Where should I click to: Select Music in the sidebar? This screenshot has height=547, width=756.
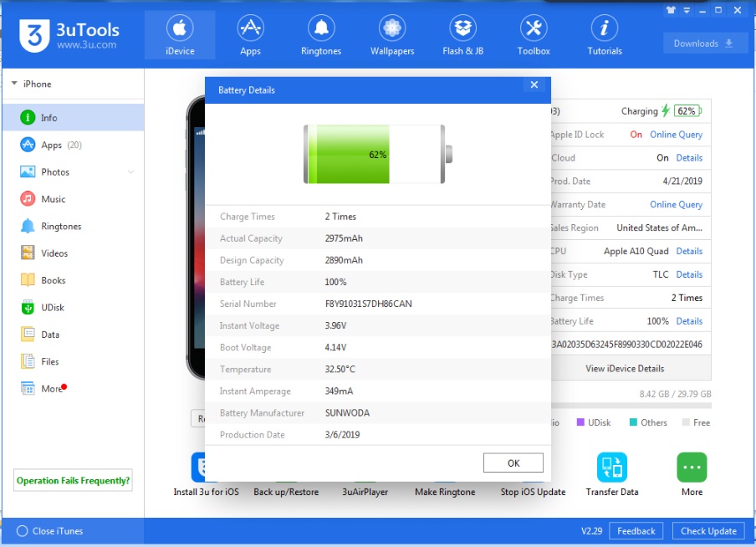pos(53,199)
